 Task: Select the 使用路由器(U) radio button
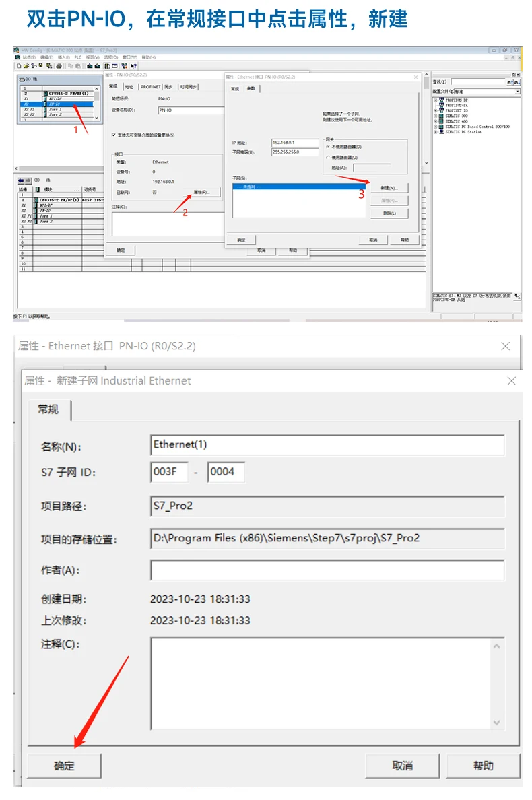(328, 157)
